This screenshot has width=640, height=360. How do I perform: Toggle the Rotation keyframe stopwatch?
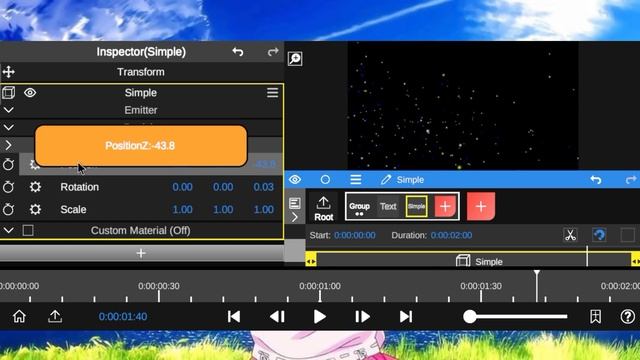pyautogui.click(x=9, y=187)
